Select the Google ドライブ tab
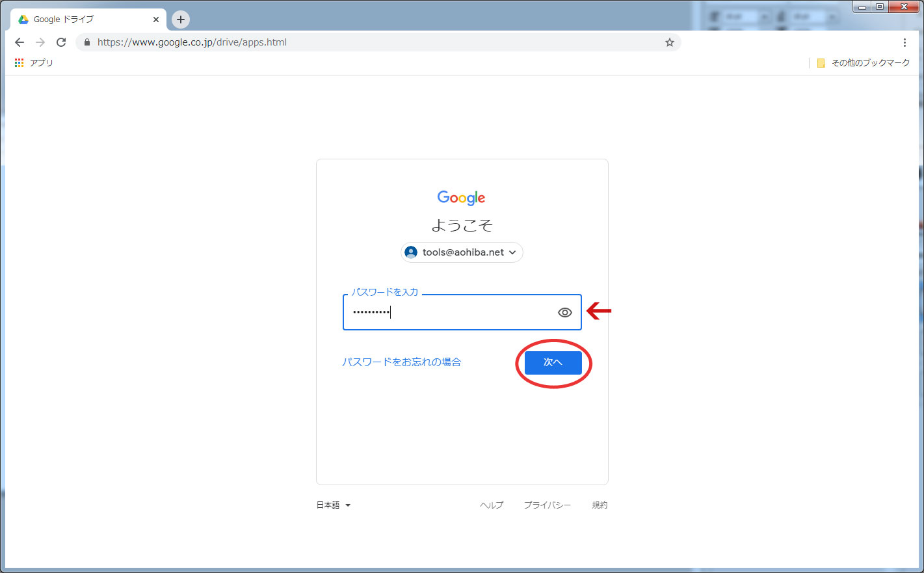 coord(88,20)
